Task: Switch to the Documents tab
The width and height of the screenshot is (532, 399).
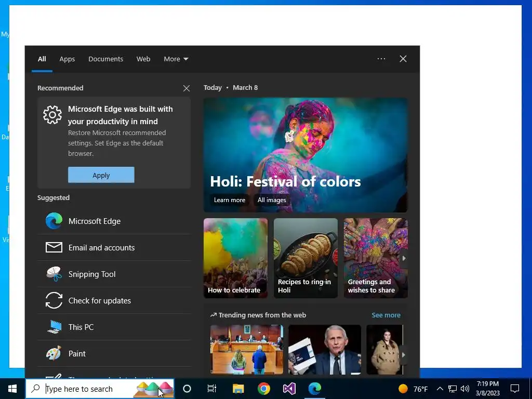Action: coord(105,59)
